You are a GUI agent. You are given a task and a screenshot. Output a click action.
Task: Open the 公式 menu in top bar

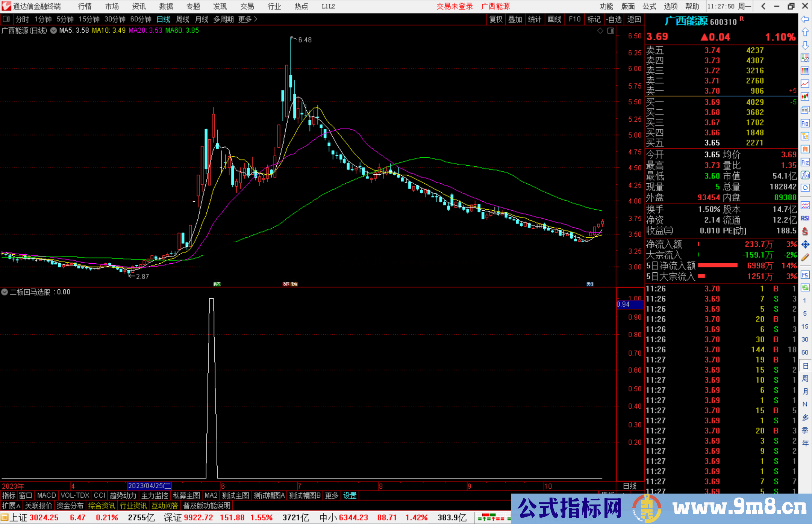click(x=649, y=6)
